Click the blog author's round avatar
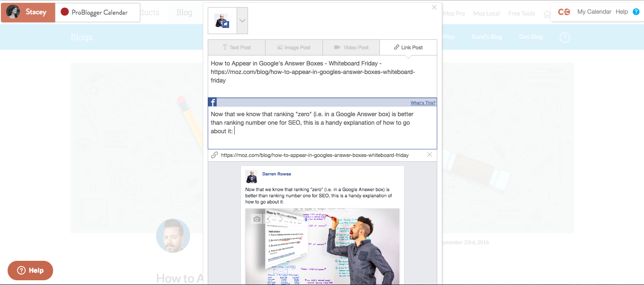644x285 pixels. [x=173, y=236]
